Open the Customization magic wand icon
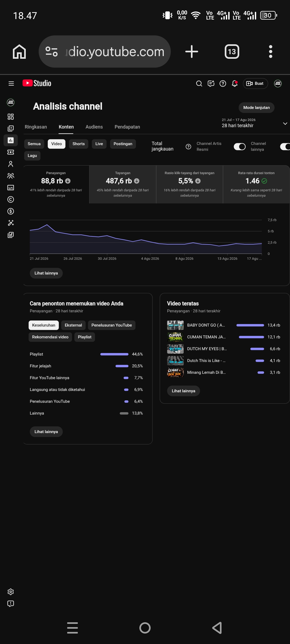 tap(11, 223)
